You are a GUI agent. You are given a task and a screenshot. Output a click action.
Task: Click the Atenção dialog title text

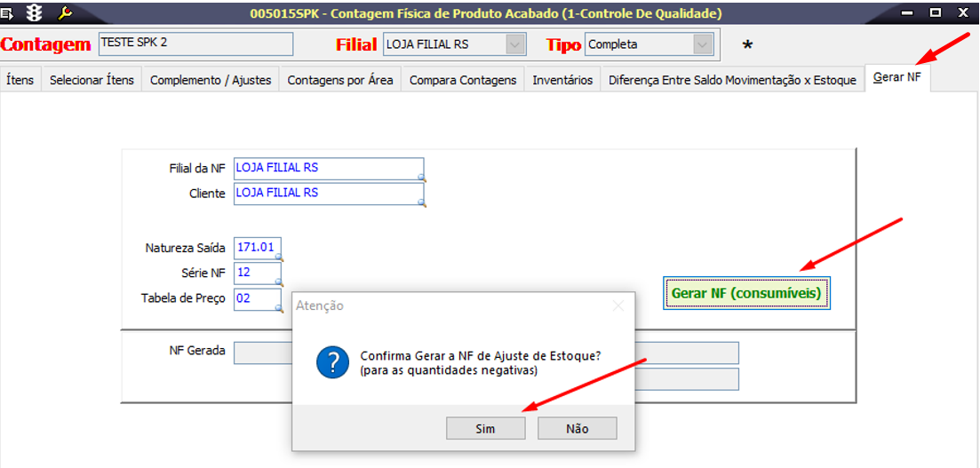[x=319, y=305]
